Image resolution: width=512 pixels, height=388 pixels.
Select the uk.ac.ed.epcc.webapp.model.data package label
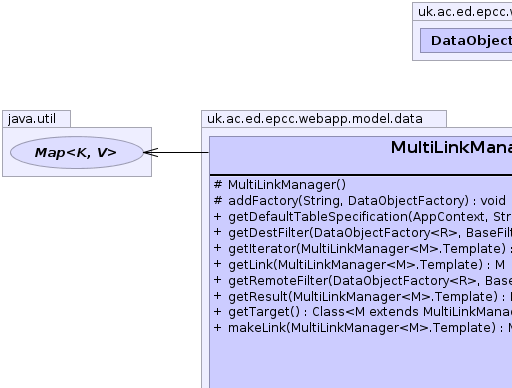(x=315, y=119)
